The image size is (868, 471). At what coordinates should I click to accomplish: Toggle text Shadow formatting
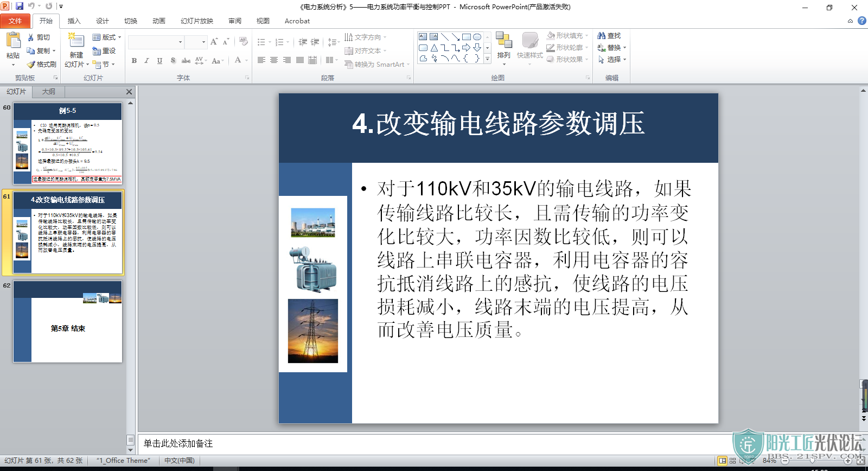click(173, 60)
